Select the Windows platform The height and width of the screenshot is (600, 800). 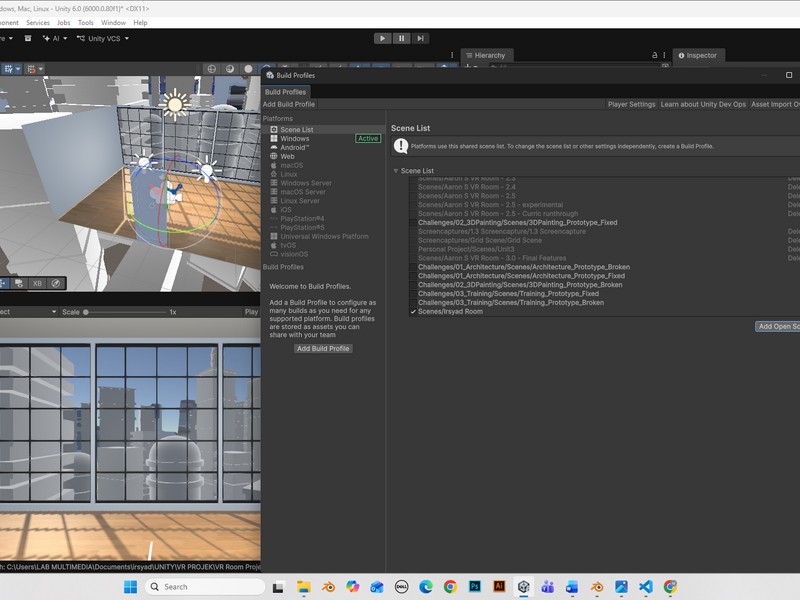coord(323,139)
